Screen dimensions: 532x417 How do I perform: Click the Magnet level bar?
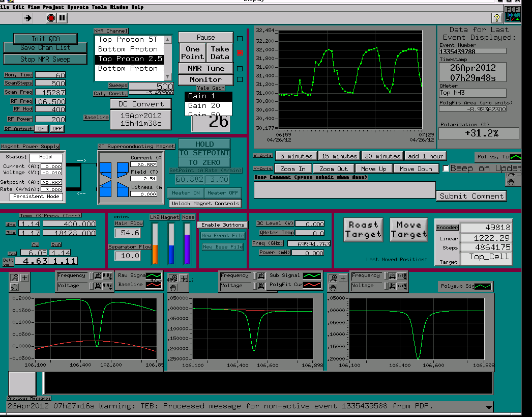click(171, 243)
